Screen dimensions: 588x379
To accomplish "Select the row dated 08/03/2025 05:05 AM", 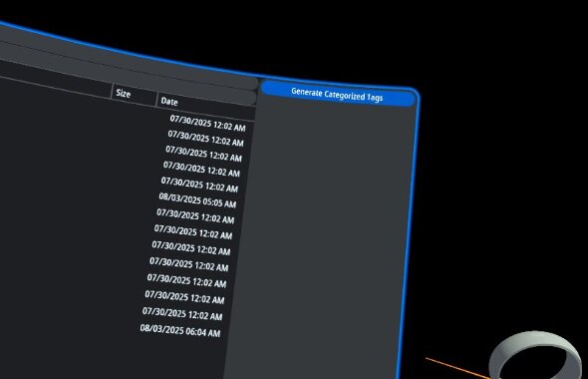I will click(197, 200).
